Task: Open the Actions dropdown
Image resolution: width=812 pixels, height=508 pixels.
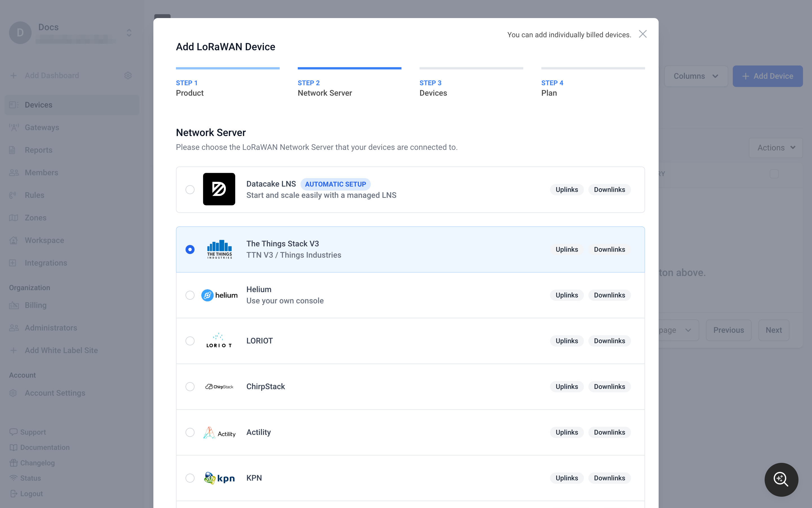Action: click(x=776, y=148)
